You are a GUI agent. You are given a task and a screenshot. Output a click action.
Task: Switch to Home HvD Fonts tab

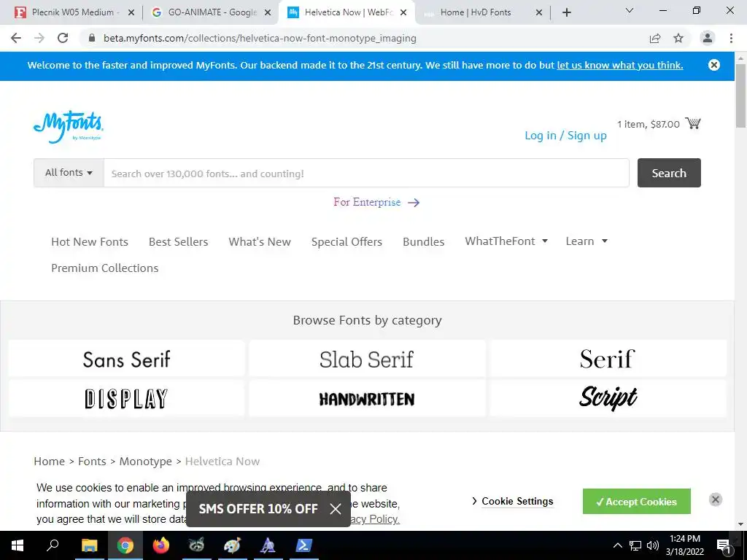point(476,12)
